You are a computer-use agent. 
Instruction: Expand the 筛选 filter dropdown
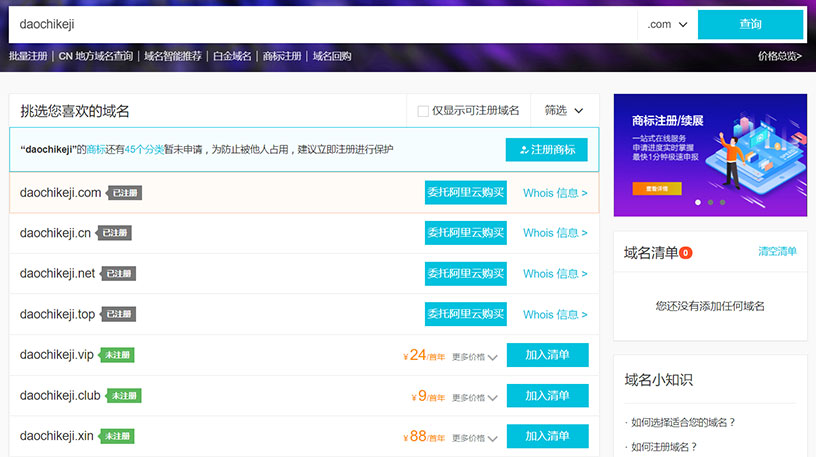[564, 111]
